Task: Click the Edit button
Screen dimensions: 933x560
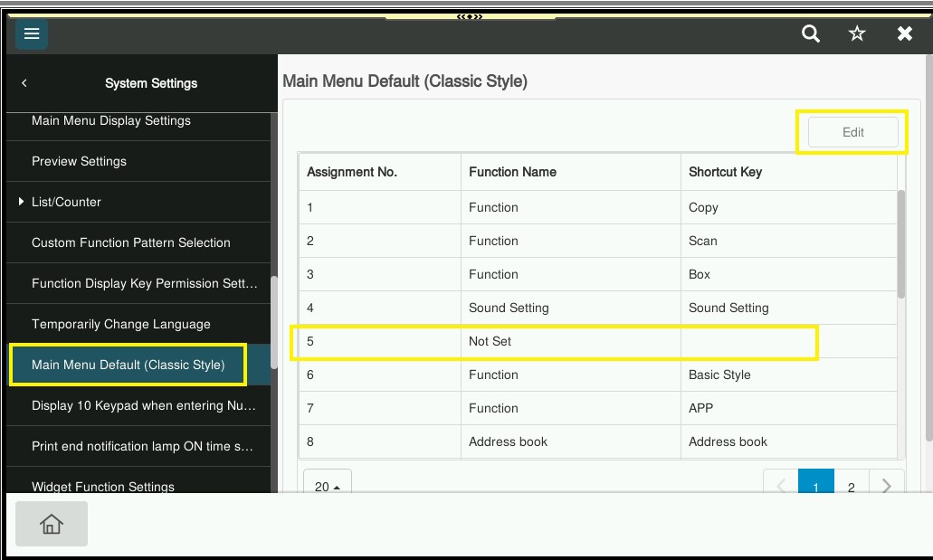Action: coord(852,132)
